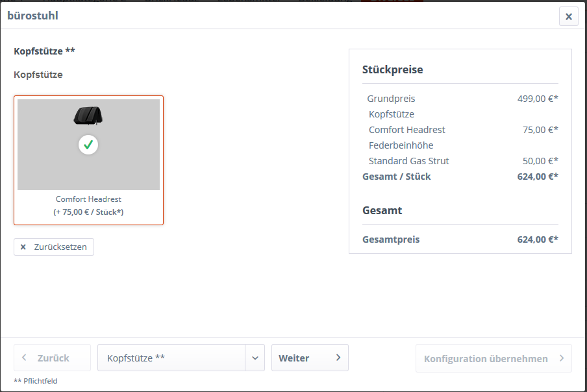
Task: Click the + 75,00 € / Stück price text
Action: point(88,212)
